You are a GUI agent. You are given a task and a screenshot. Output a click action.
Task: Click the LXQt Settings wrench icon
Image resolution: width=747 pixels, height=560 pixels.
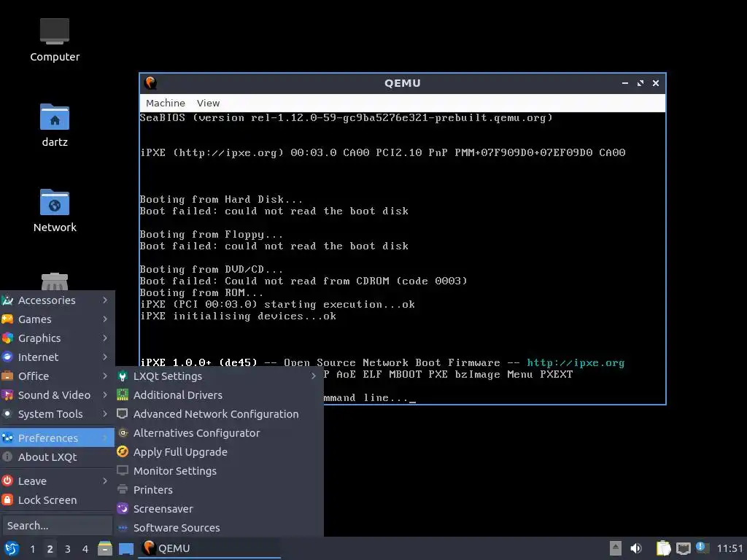(123, 376)
